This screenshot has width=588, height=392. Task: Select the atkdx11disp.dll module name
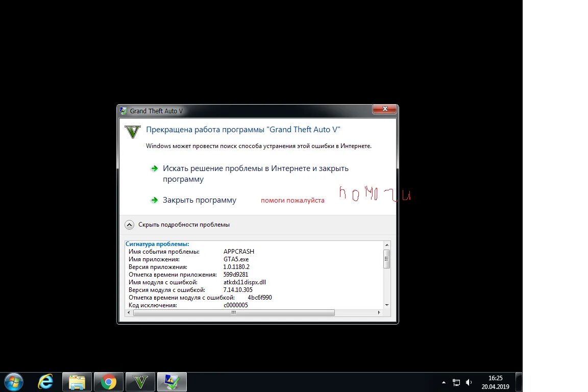pyautogui.click(x=244, y=282)
